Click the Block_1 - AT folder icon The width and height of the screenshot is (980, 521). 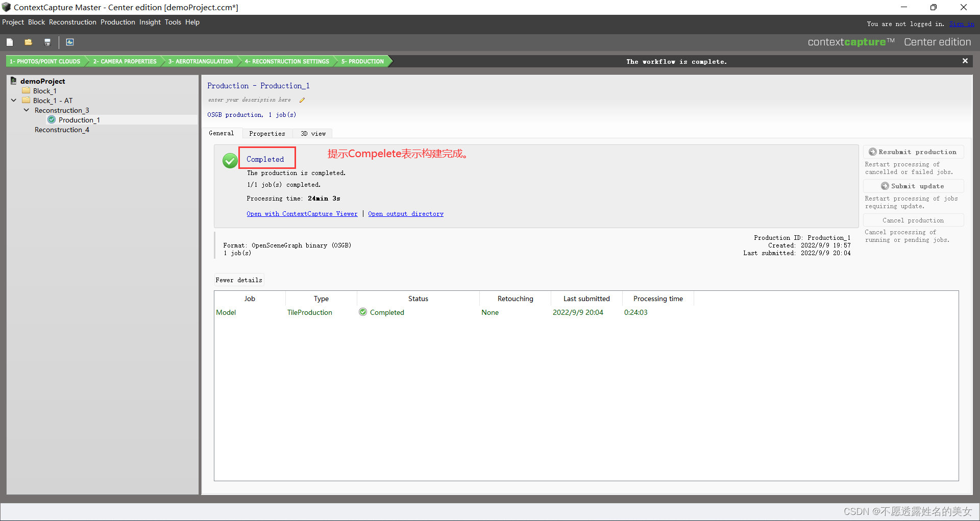(x=26, y=101)
